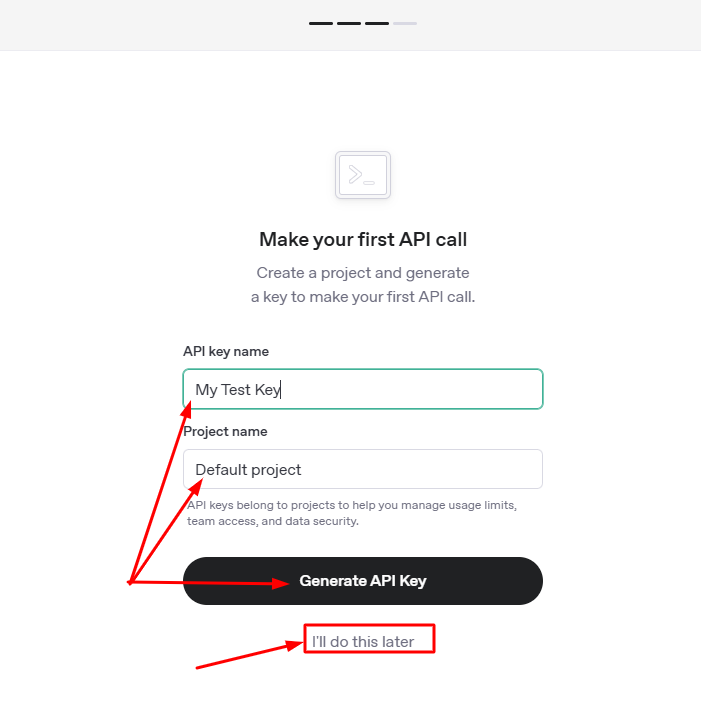701x728 pixels.
Task: Click the terminal prompt icon above heading
Action: tap(363, 175)
